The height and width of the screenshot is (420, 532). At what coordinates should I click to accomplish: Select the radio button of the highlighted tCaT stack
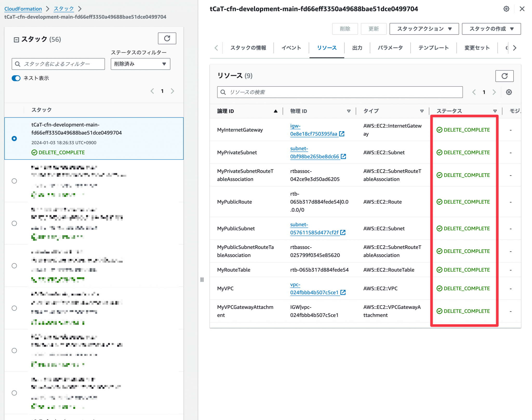(14, 138)
